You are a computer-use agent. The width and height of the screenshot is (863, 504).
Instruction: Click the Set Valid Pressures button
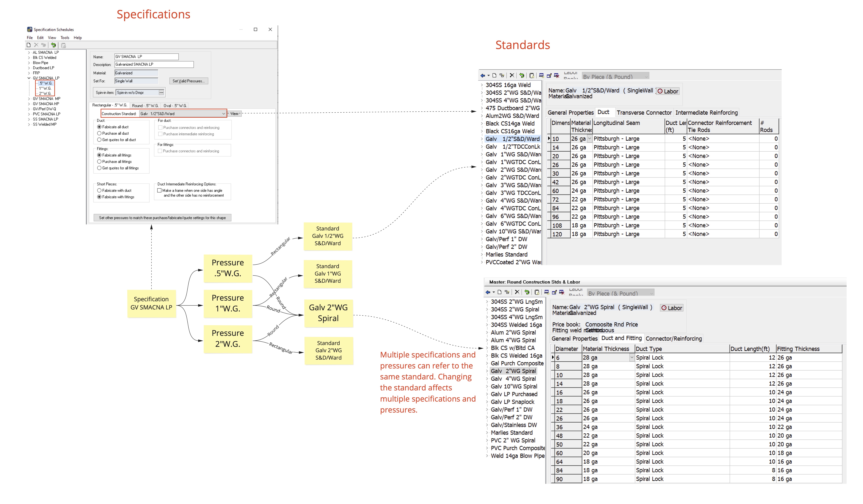188,81
